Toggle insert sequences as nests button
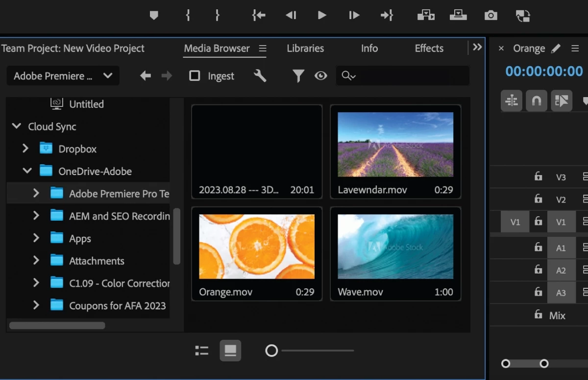This screenshot has height=380, width=588. (x=512, y=101)
